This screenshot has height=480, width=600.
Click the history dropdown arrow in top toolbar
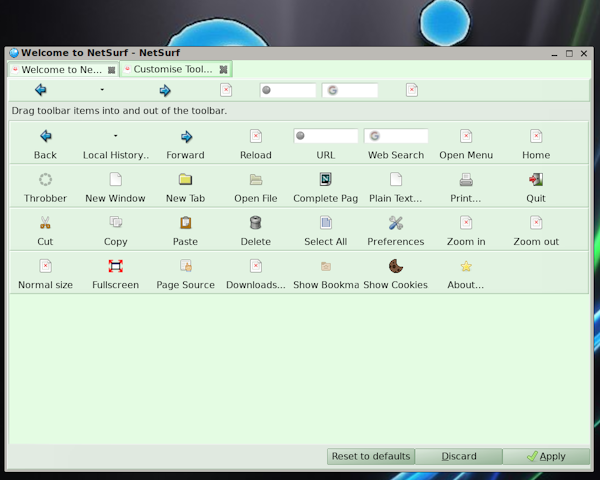(102, 90)
